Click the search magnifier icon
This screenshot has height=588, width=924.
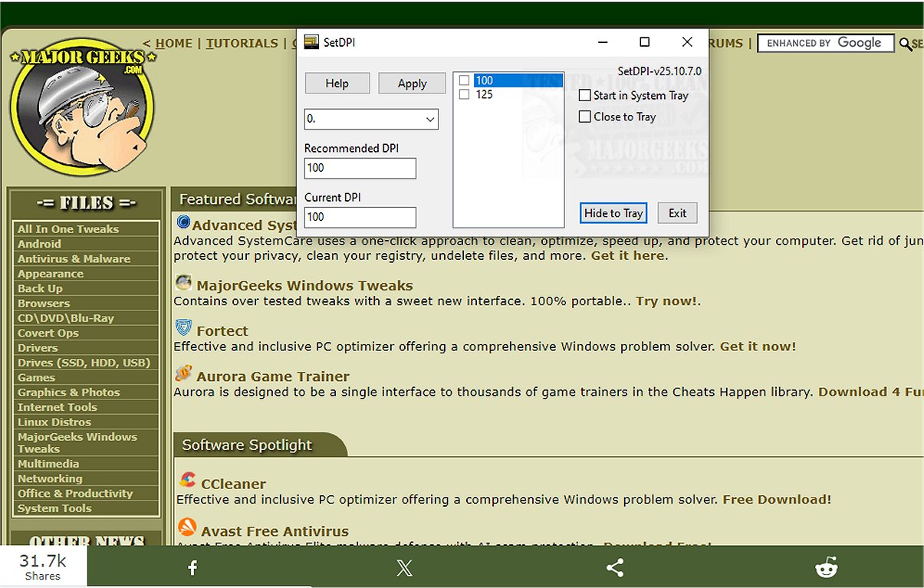coord(905,44)
